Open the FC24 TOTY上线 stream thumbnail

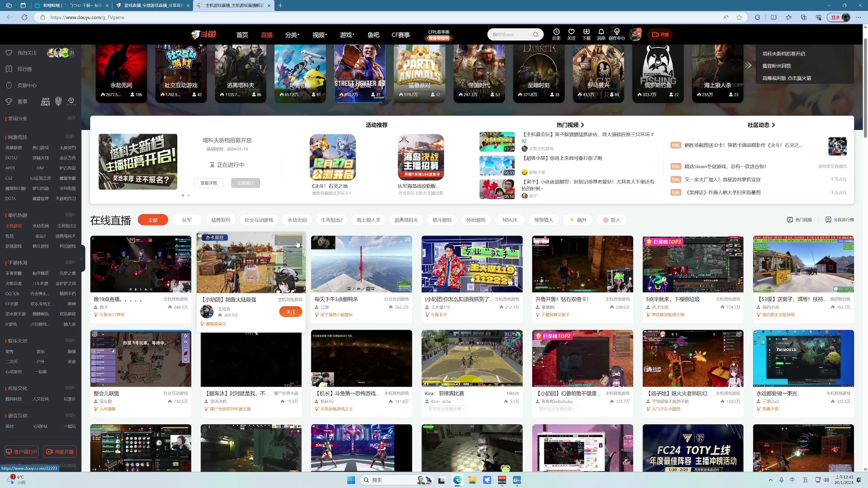click(693, 448)
